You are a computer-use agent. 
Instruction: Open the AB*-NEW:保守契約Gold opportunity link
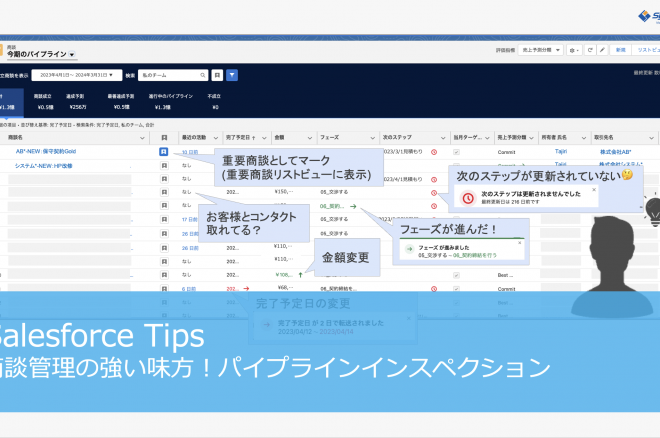[46, 151]
